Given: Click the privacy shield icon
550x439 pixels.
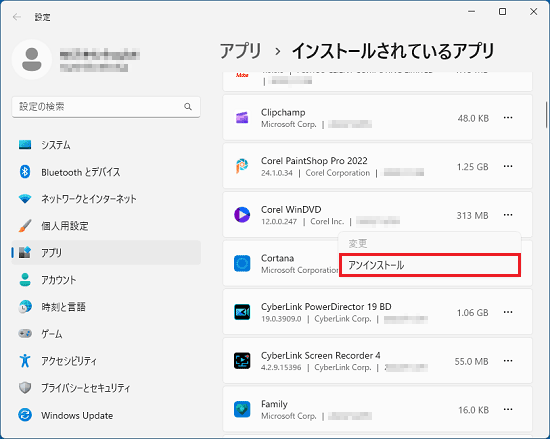Looking at the screenshot, I should coord(25,387).
